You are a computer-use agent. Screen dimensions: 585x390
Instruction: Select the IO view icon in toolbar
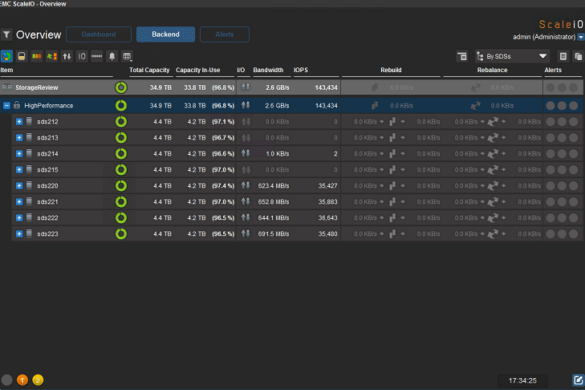82,56
